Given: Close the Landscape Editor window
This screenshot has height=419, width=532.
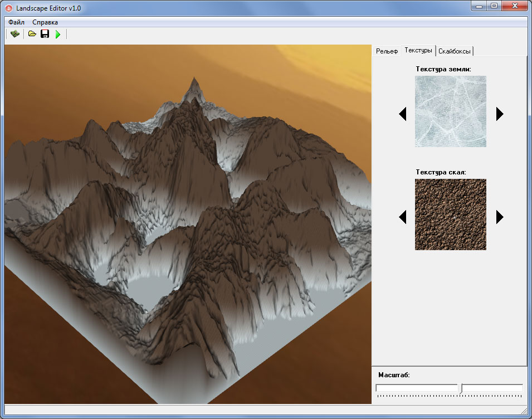Looking at the screenshot, I should point(515,6).
